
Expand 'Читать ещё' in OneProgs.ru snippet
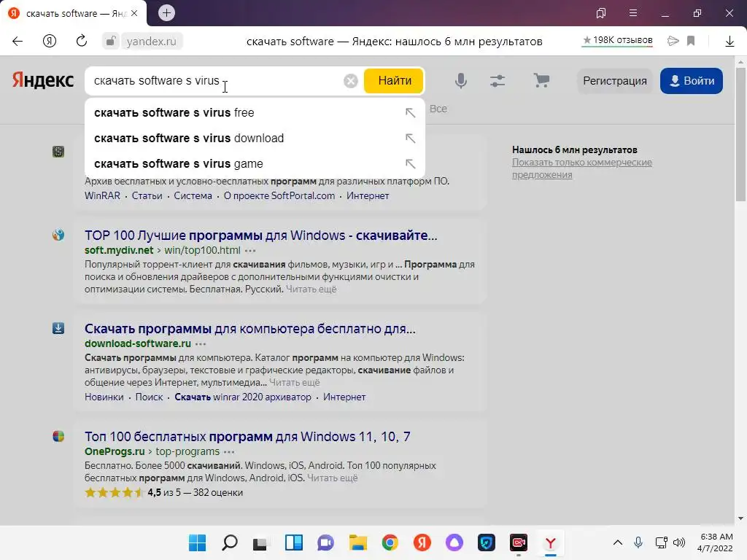tap(333, 478)
